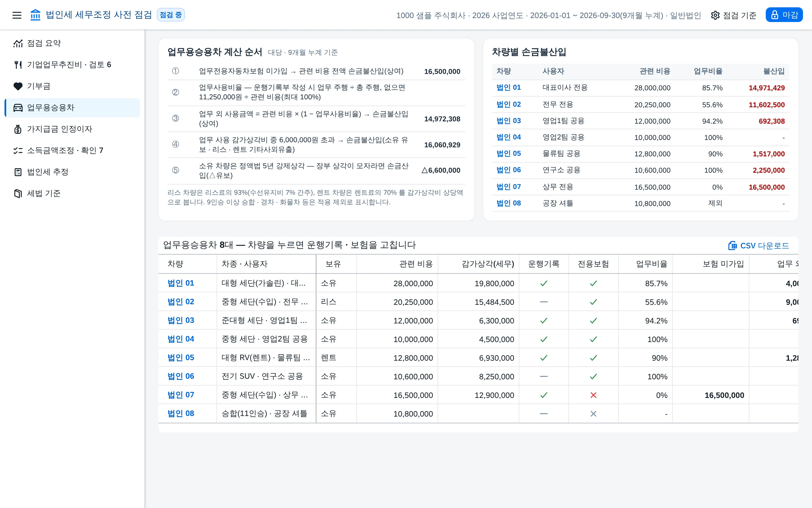The width and height of the screenshot is (812, 508).
Task: Click the 점검 중 status badge
Action: coord(171,15)
